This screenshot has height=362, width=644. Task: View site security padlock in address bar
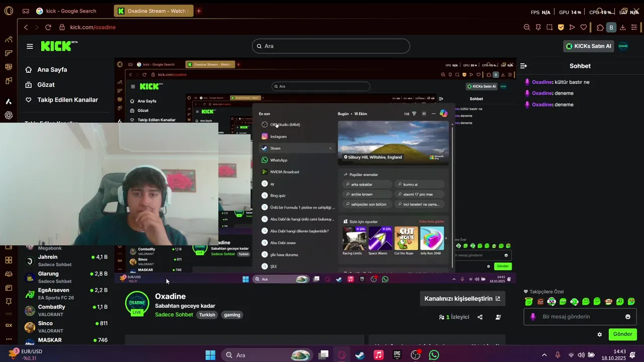62,27
